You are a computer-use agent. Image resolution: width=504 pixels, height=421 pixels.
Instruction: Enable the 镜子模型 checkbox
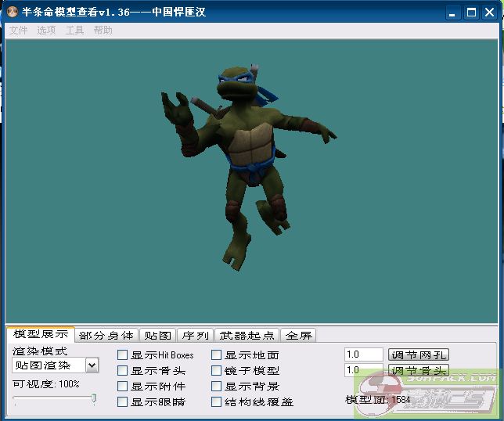point(217,371)
